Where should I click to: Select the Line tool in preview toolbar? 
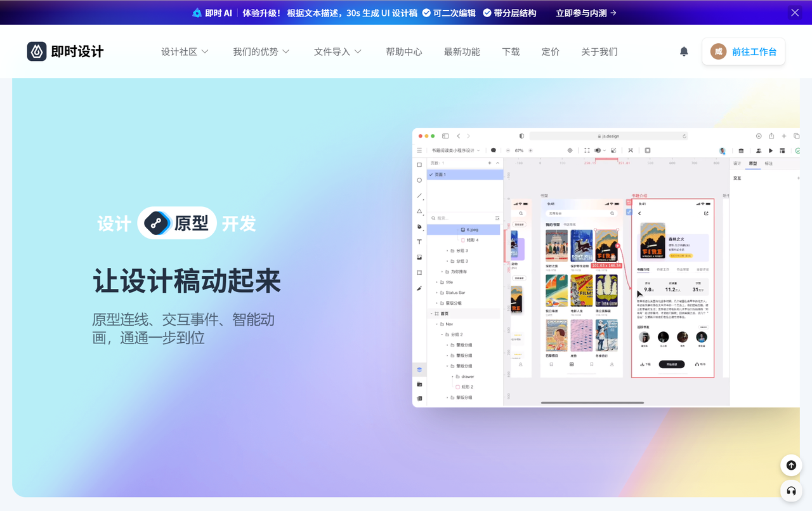(419, 196)
